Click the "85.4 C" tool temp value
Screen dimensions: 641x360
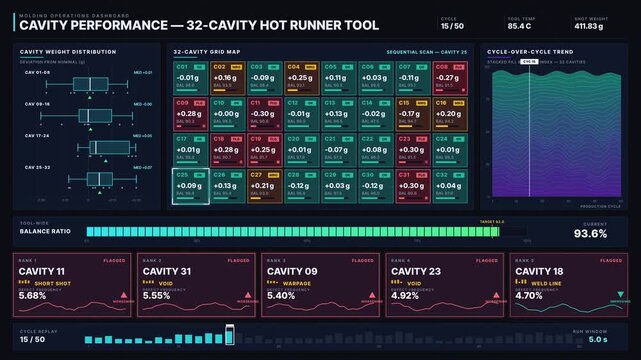coord(519,26)
